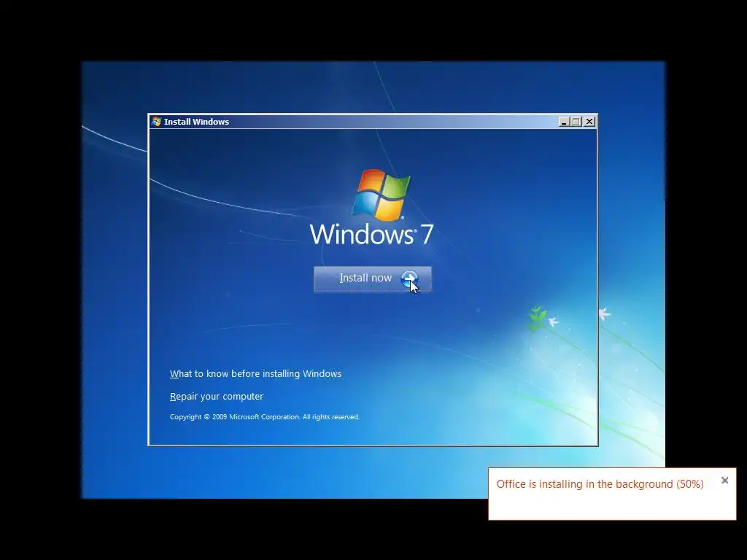Open What to know before installing Windows
Image resolution: width=747 pixels, height=560 pixels.
tap(255, 374)
